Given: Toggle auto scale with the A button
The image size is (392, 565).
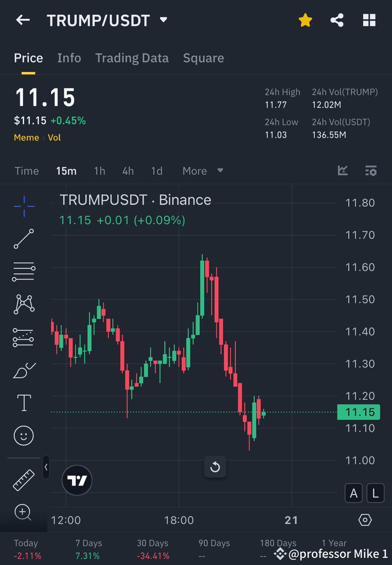Looking at the screenshot, I should [354, 493].
